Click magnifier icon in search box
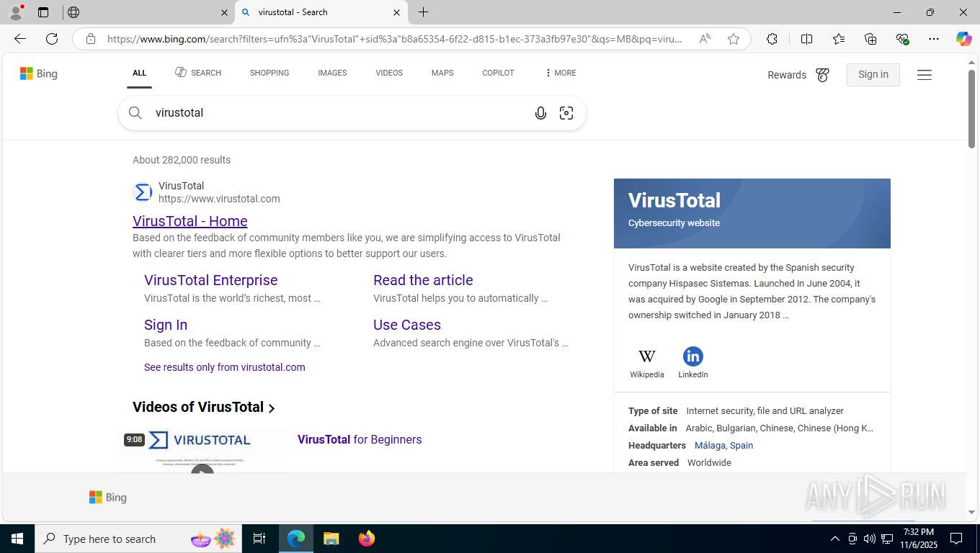 (x=135, y=113)
